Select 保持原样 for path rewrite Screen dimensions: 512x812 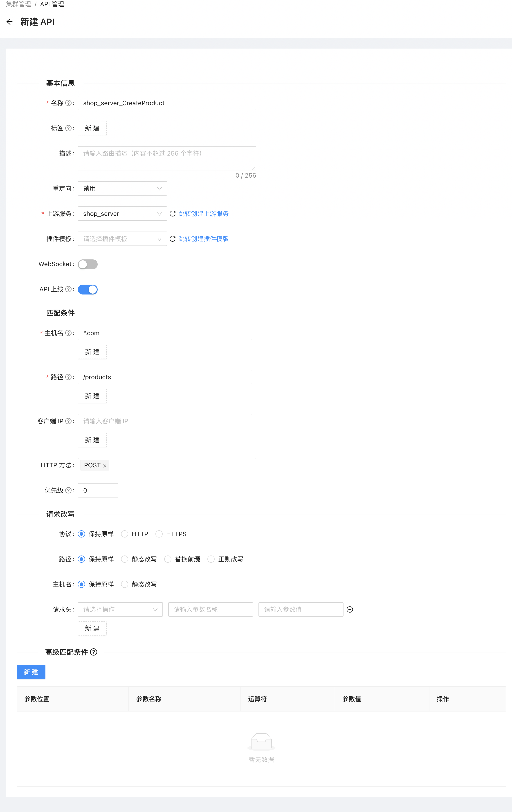81,559
